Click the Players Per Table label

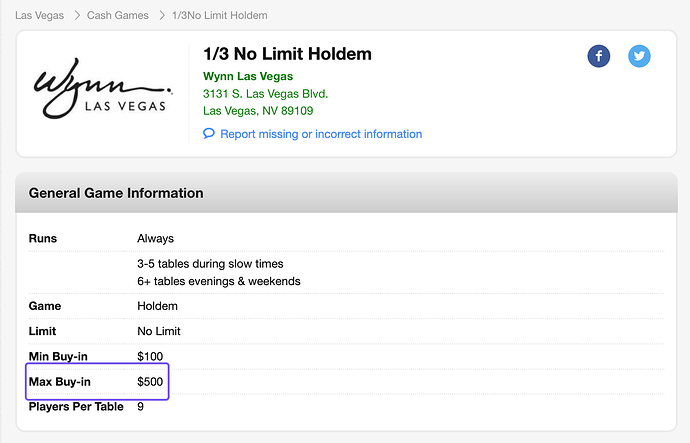[77, 407]
